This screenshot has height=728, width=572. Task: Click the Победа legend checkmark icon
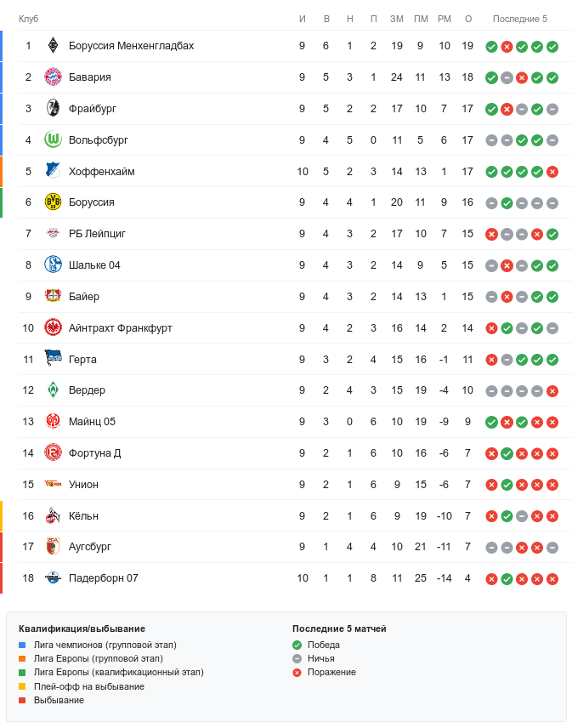point(297,645)
